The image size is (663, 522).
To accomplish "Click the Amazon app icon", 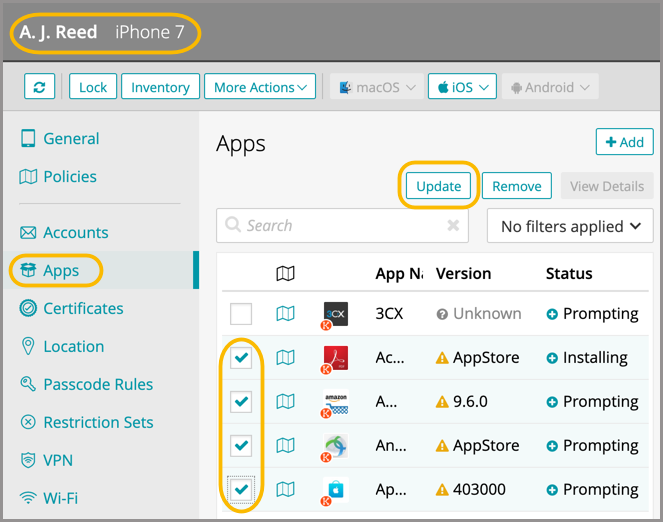I will [x=335, y=402].
